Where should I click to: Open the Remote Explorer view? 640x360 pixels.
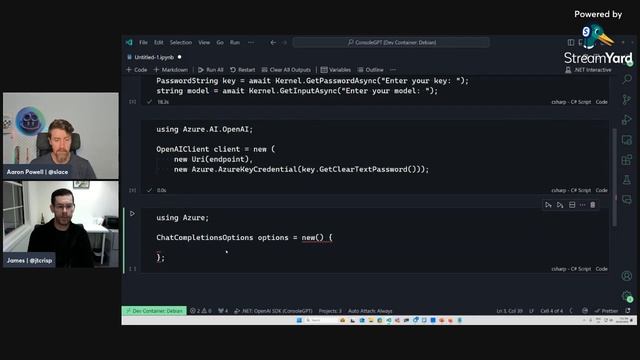(x=627, y=140)
